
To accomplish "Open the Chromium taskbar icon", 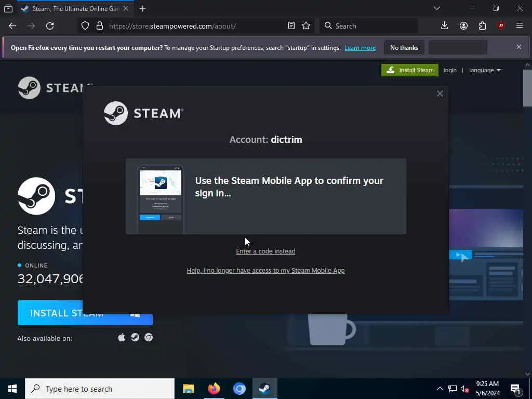I will [239, 389].
